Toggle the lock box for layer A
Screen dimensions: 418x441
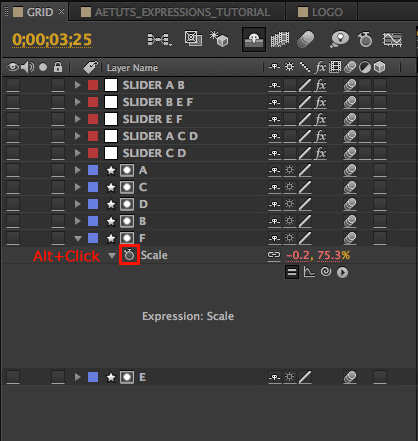(58, 170)
